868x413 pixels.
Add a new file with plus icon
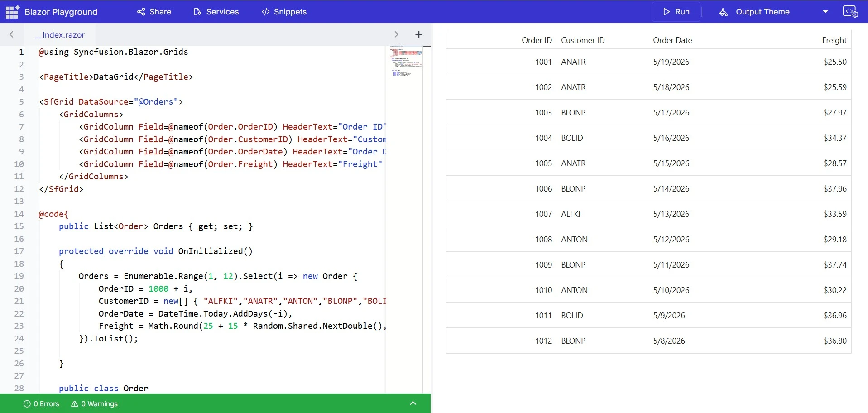coord(419,34)
